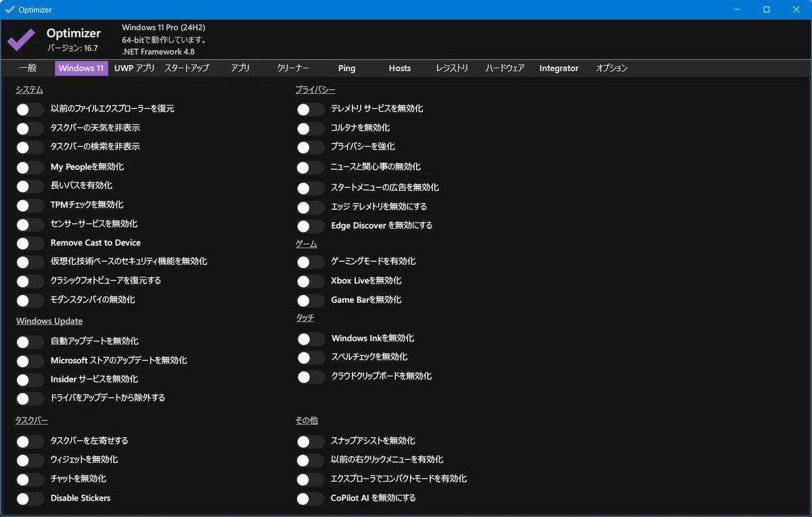Toggle タスクバーを左寄せする switch
The image size is (812, 517).
pos(30,441)
